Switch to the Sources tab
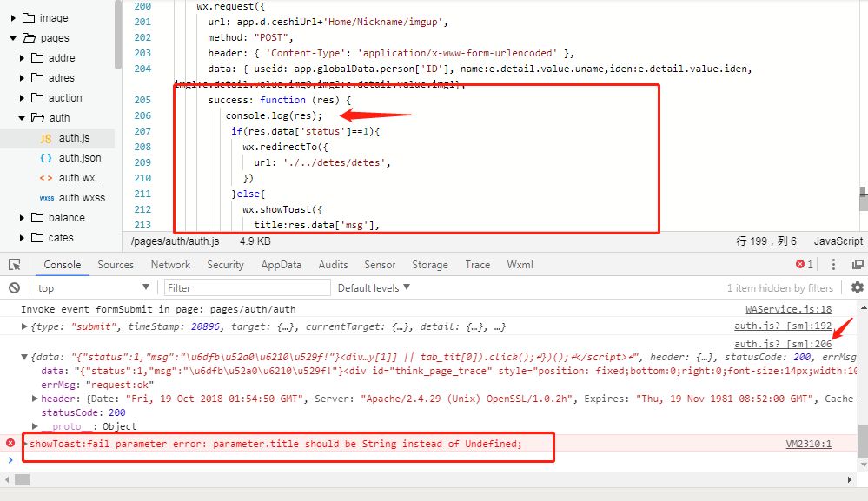Image resolution: width=868 pixels, height=501 pixels. point(116,265)
